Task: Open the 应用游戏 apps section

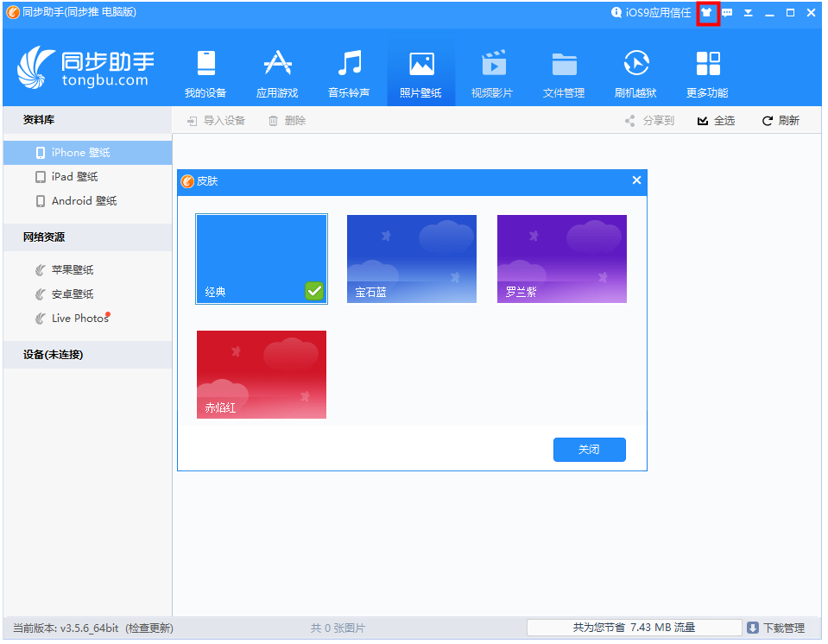Action: click(277, 74)
